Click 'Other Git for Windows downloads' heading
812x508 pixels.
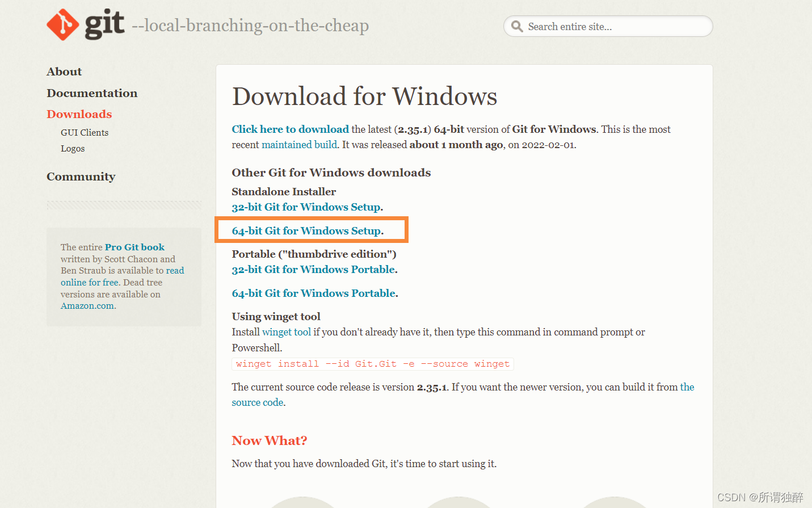tap(331, 173)
